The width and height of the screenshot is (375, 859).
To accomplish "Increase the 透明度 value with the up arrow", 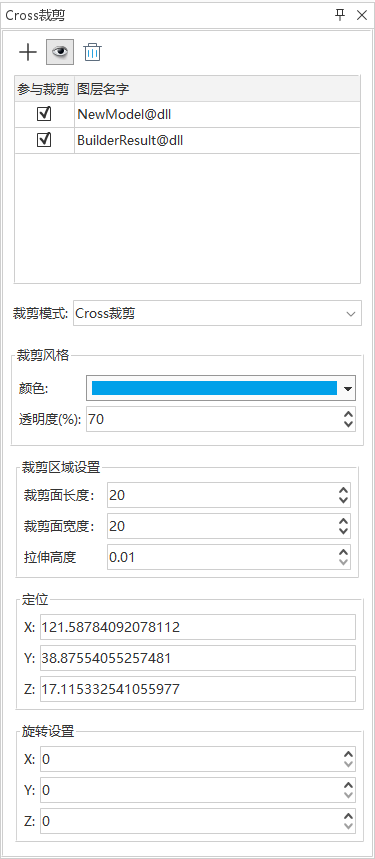I will [348, 415].
